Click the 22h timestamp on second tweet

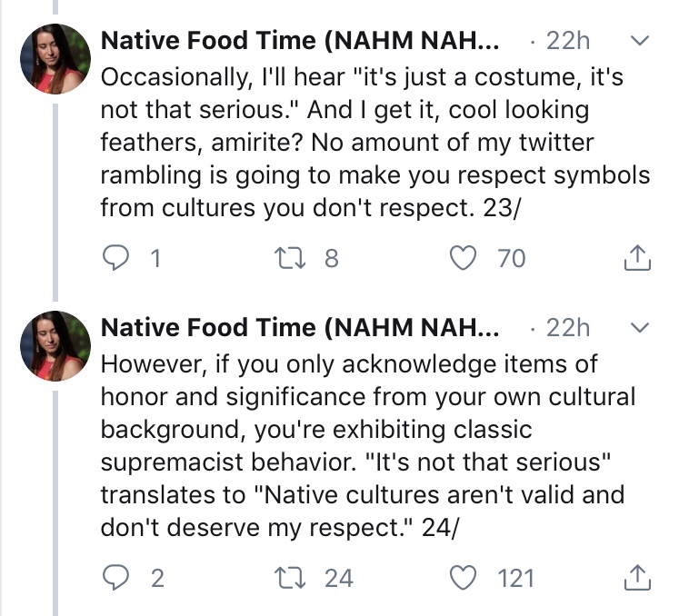tap(568, 326)
